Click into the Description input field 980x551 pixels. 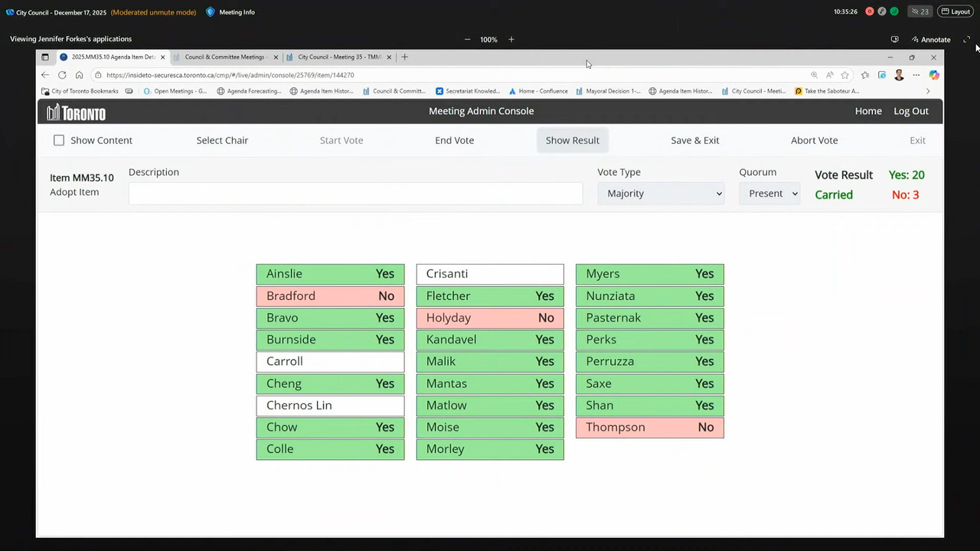click(x=355, y=194)
